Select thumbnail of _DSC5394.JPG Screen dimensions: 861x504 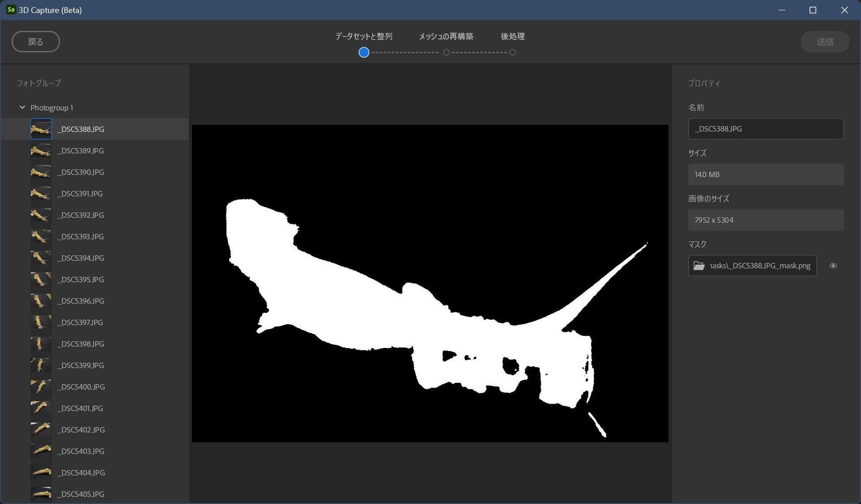pyautogui.click(x=41, y=258)
